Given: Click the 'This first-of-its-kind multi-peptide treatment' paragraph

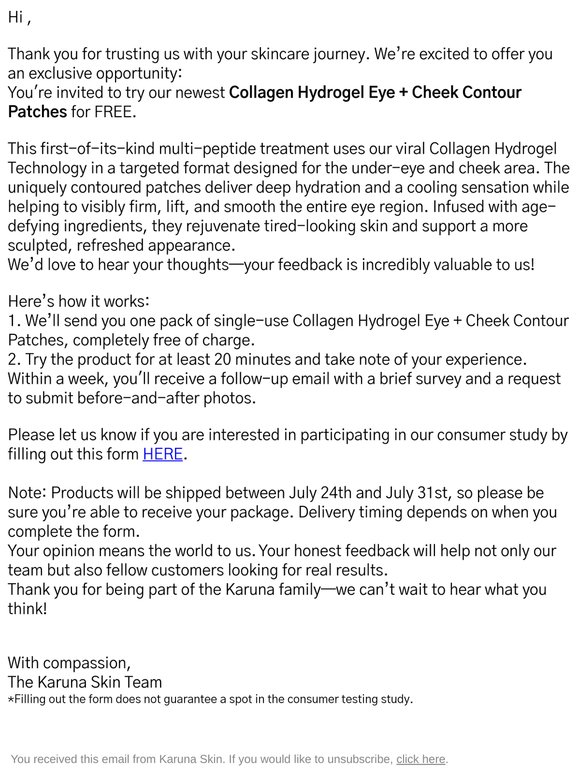Looking at the screenshot, I should tap(289, 197).
